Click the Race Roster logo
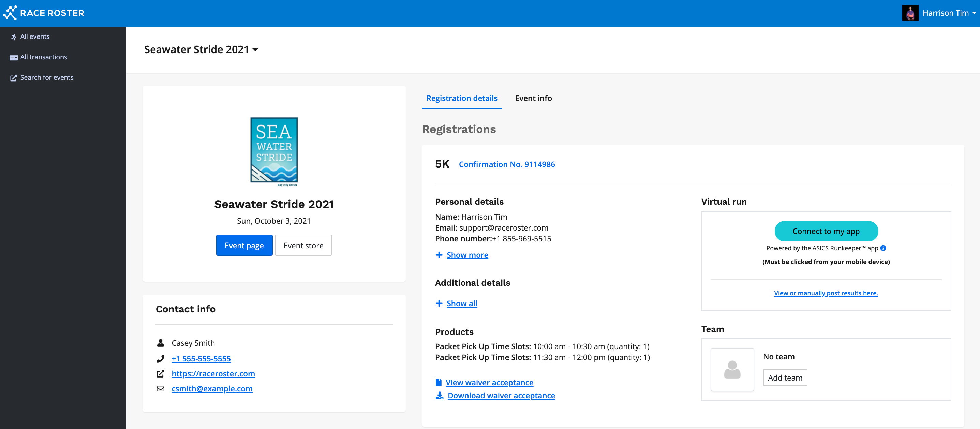The image size is (980, 429). (x=44, y=13)
